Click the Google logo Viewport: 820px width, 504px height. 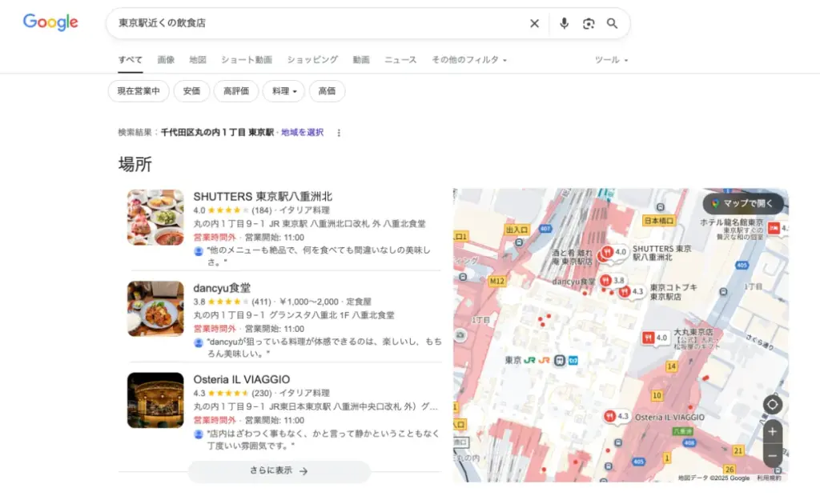[x=50, y=22]
